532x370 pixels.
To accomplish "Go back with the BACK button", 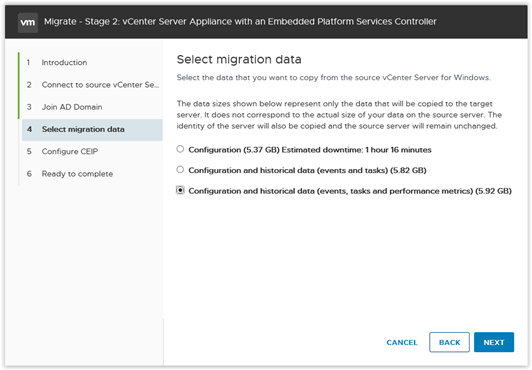I will click(x=449, y=342).
